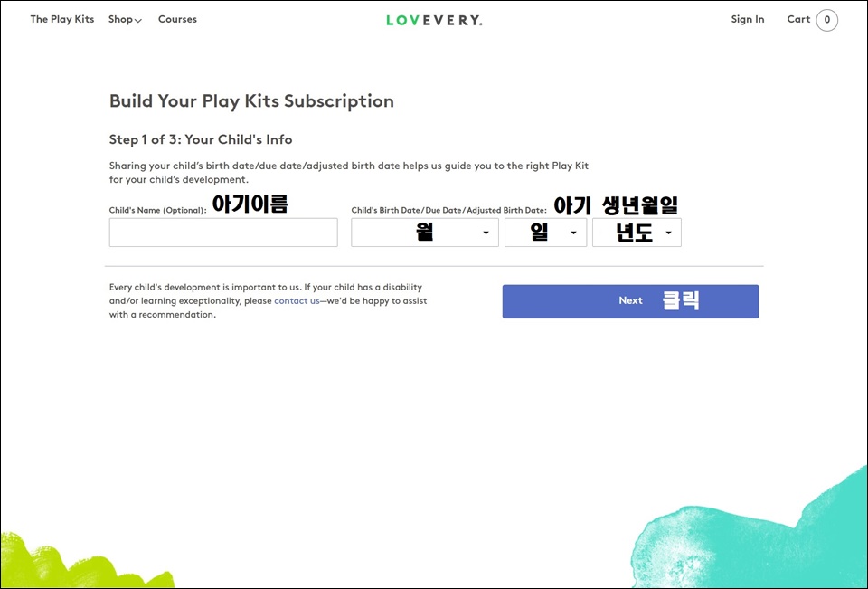Expand the Shop navigation menu
The height and width of the screenshot is (589, 868).
click(125, 19)
